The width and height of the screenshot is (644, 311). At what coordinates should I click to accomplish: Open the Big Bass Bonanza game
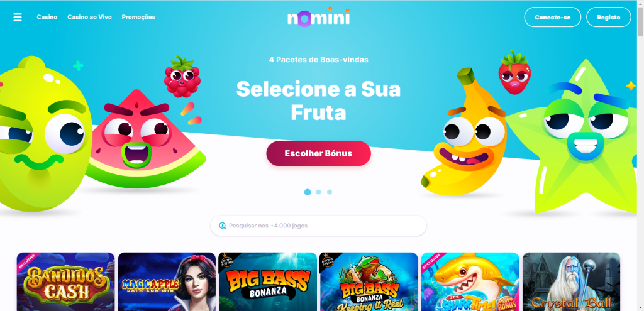[268, 281]
